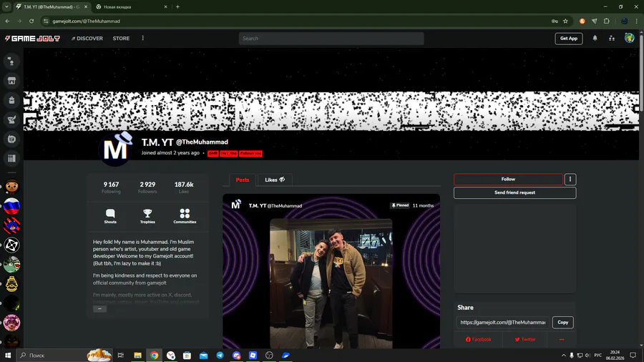Screen dimensions: 644x362
Task: Open the pinned post photo of two men
Action: (x=331, y=283)
